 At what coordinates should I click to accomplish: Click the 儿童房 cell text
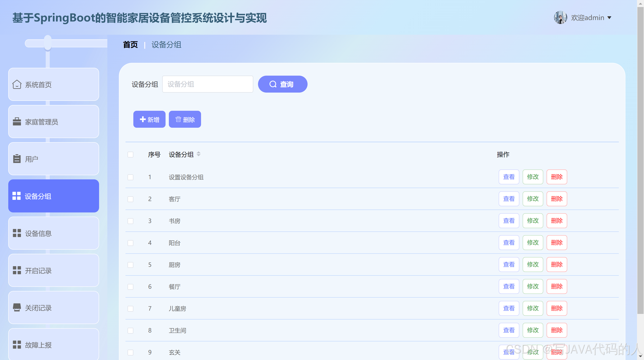[177, 309]
